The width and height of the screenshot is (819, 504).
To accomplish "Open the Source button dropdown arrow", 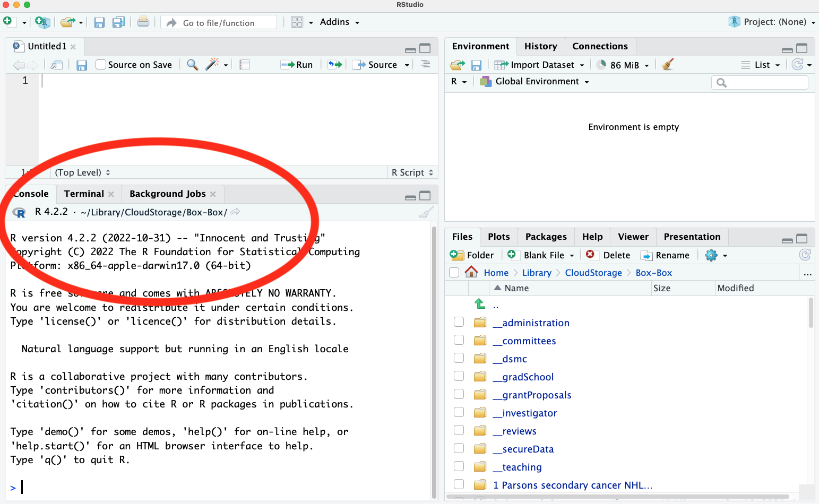I will [407, 65].
